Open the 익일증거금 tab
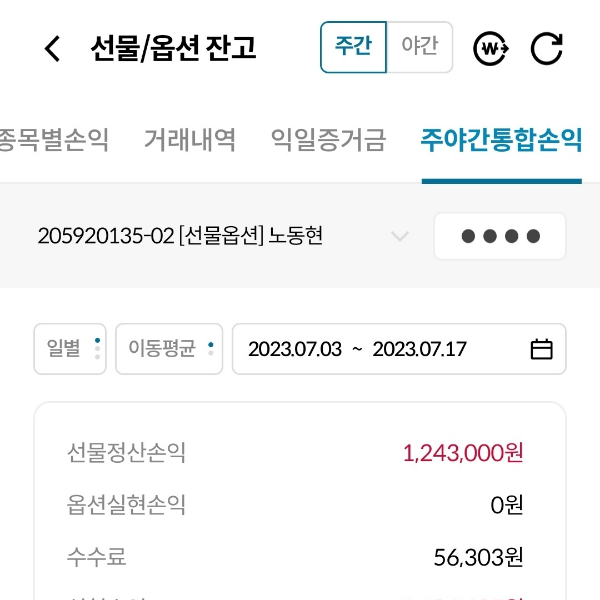 point(328,140)
